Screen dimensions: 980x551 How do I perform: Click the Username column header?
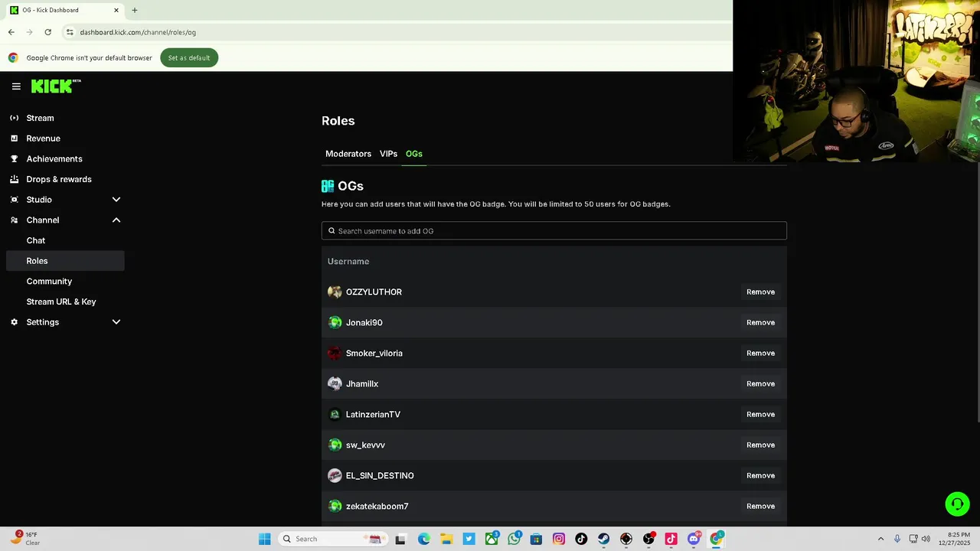click(x=348, y=261)
